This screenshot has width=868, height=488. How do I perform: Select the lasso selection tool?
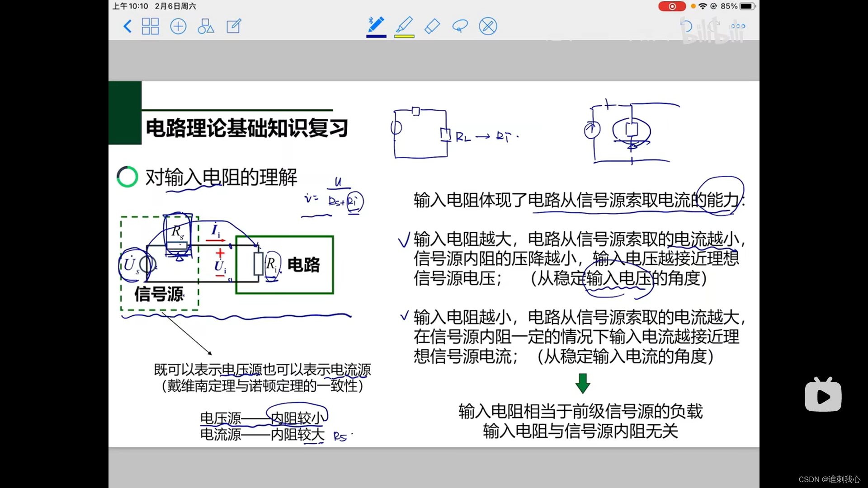[460, 26]
